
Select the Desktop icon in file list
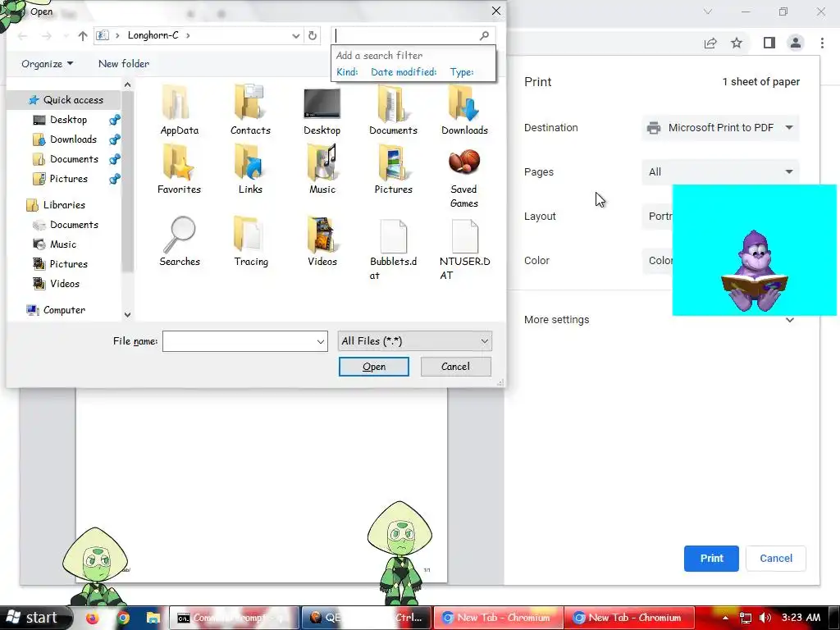coord(322,110)
